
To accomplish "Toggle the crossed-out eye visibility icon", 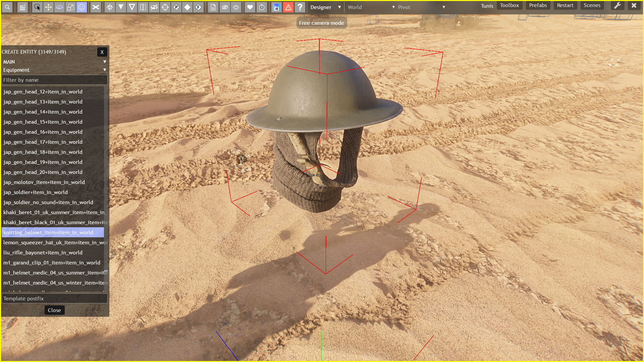I will pos(225,7).
